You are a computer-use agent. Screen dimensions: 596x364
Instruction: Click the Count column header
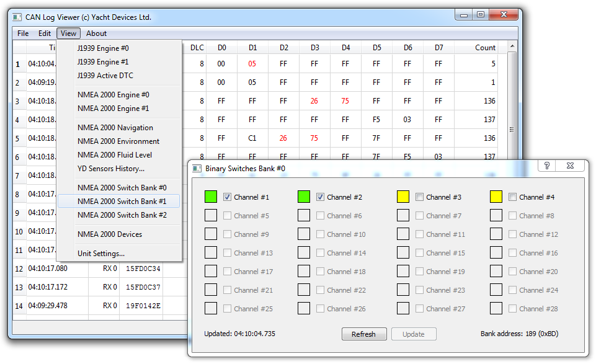coord(476,48)
